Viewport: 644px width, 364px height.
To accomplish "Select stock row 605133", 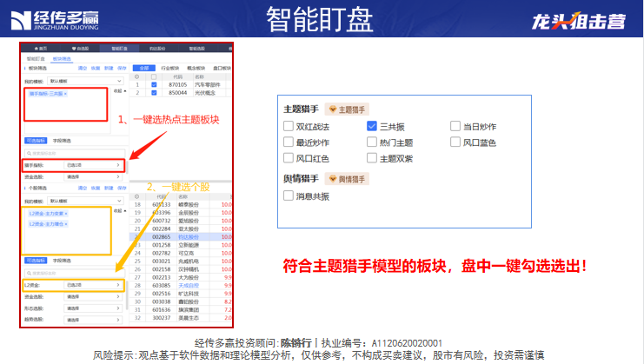I will [181, 204].
